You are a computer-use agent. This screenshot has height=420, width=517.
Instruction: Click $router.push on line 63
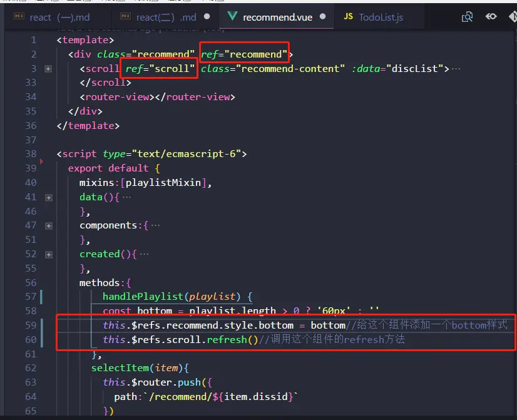coord(166,382)
